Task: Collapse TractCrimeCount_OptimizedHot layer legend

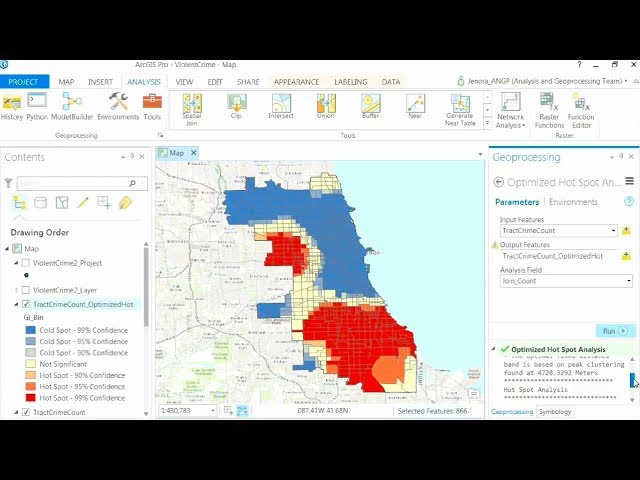Action: [x=16, y=304]
